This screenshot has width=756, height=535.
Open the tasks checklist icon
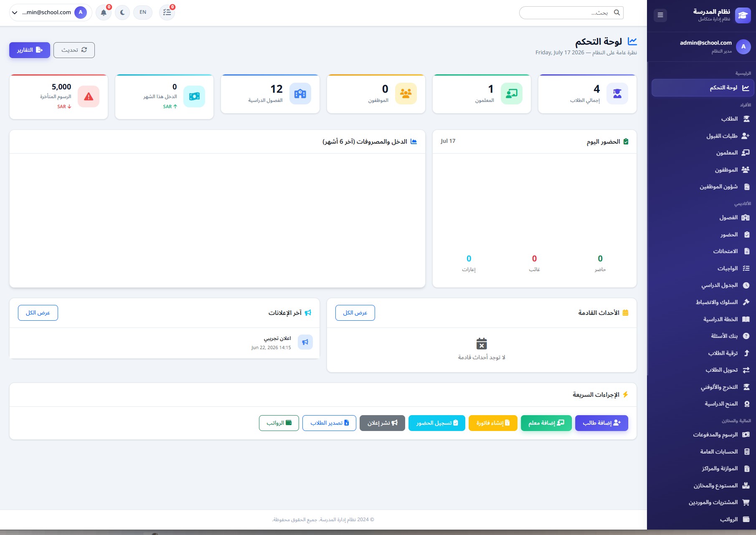coord(167,13)
